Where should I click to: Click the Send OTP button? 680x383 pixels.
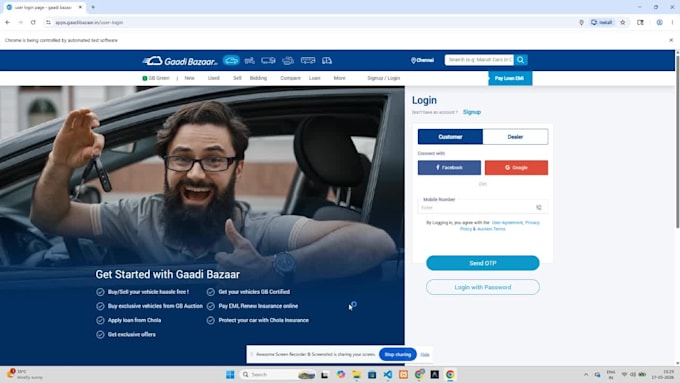[x=483, y=263]
